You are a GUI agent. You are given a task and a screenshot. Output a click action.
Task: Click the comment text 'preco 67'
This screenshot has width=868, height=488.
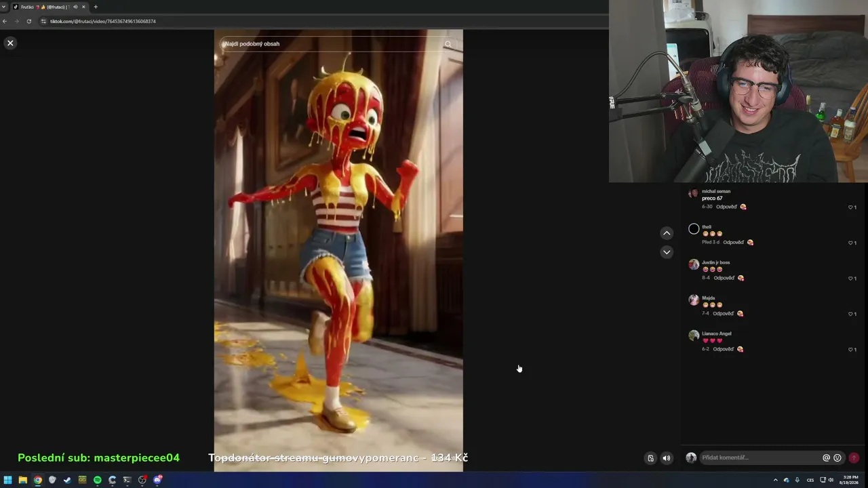(712, 199)
